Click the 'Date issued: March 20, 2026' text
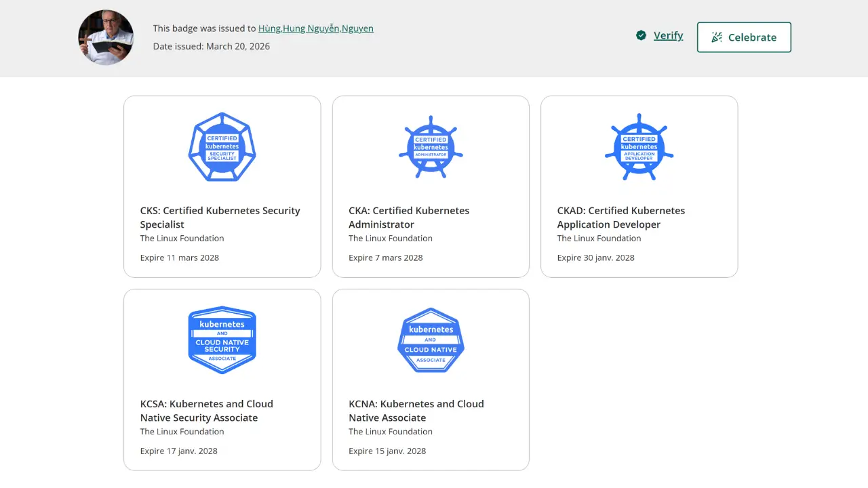868x488 pixels. click(211, 46)
